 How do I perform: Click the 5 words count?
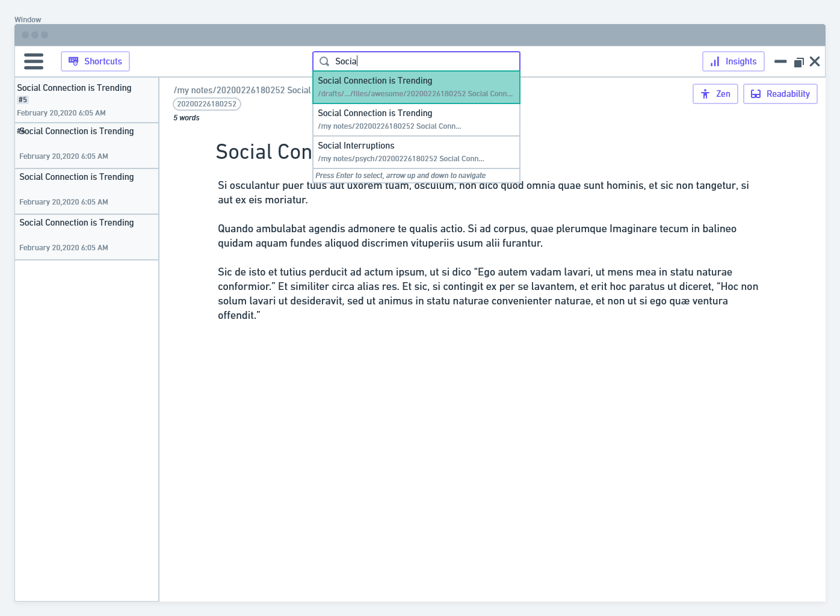(x=187, y=118)
